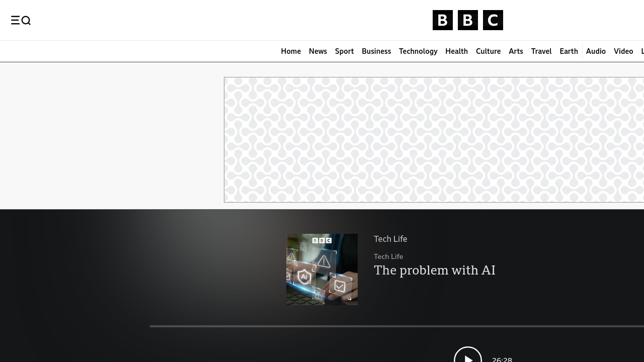Open the Travel section
This screenshot has height=362, width=644.
point(541,51)
